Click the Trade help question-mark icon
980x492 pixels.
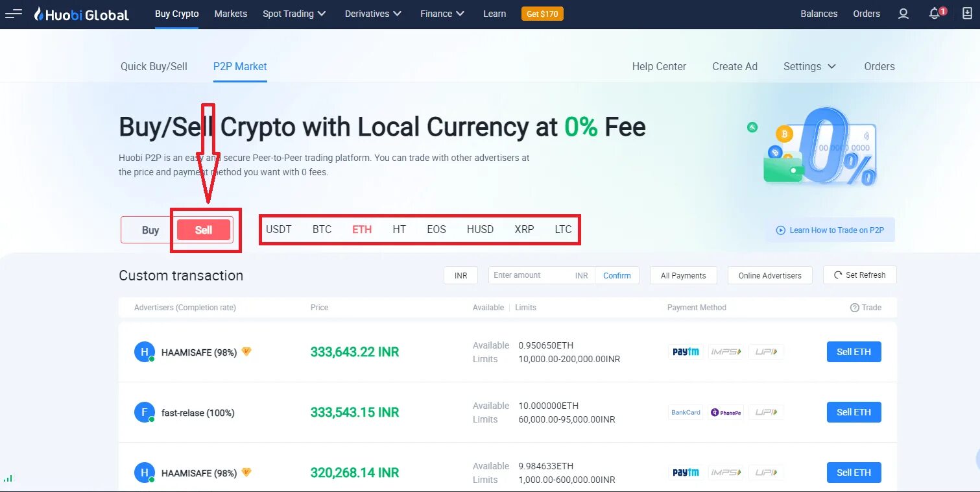click(854, 308)
